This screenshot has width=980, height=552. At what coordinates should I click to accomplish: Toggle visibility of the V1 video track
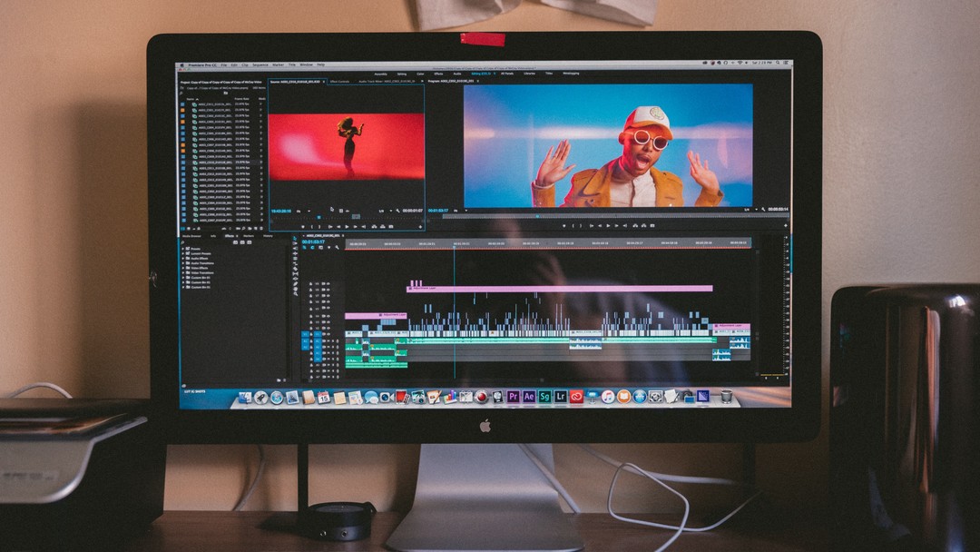[324, 334]
